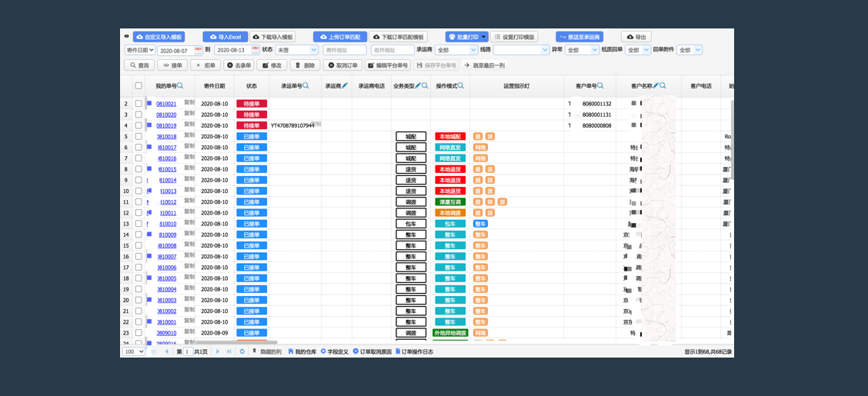Screen dimensions: 868x396
Task: Go to the first page in pager
Action: pyautogui.click(x=154, y=351)
